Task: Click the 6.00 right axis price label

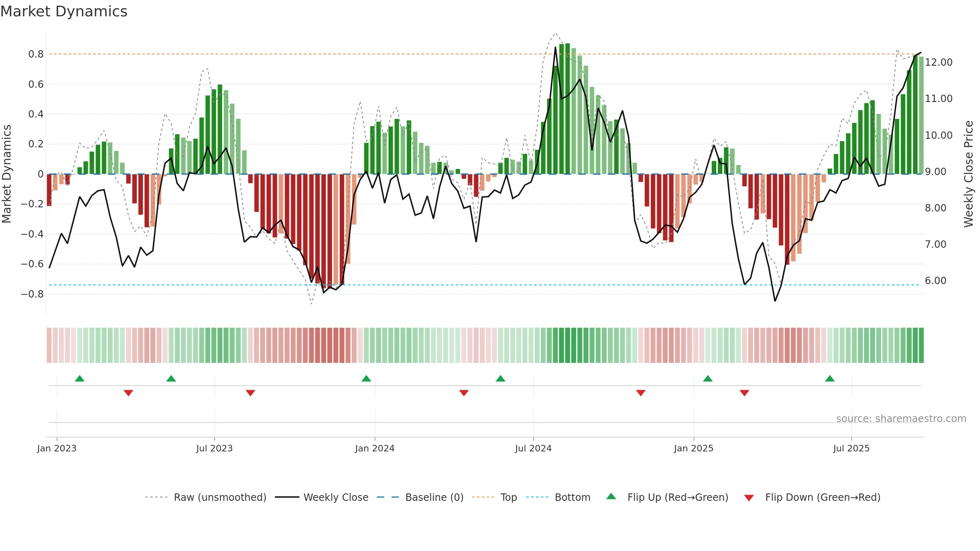Action: click(935, 281)
